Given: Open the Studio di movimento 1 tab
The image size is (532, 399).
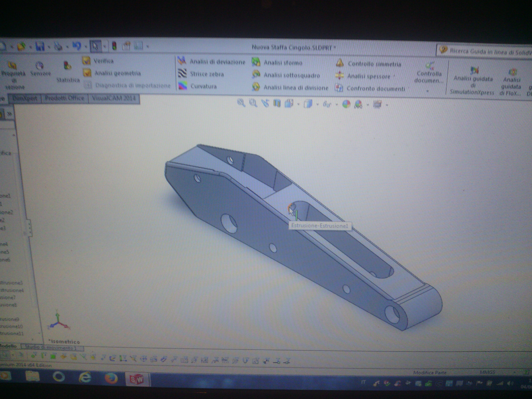Looking at the screenshot, I should (52, 348).
